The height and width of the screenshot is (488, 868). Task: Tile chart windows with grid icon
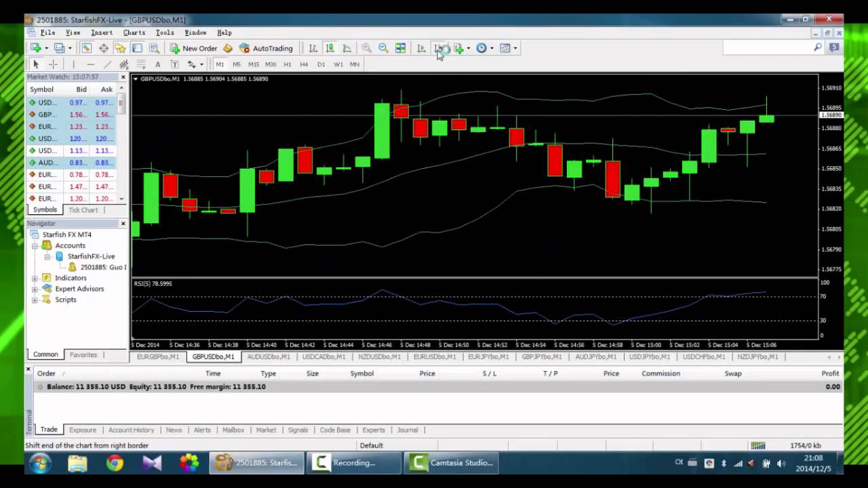(400, 48)
